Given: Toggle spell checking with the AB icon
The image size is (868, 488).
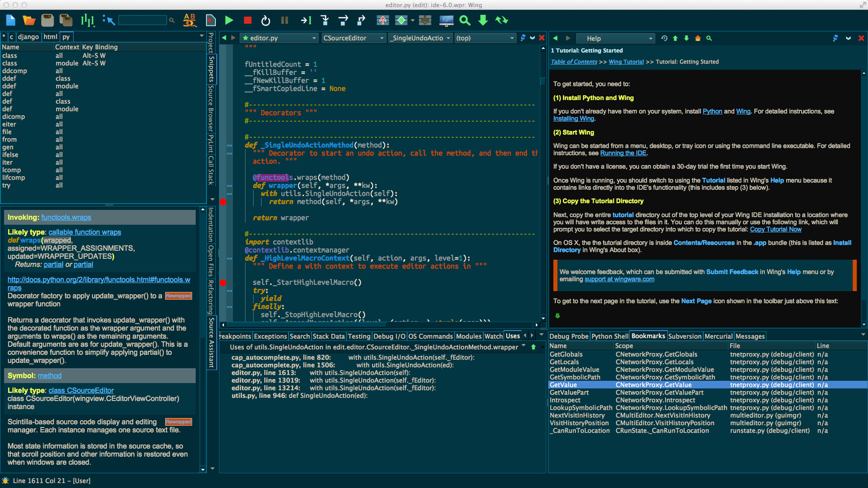Looking at the screenshot, I should 189,20.
